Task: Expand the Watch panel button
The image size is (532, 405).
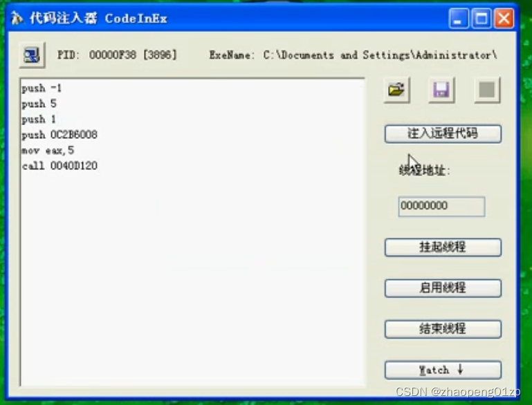Action: point(443,370)
